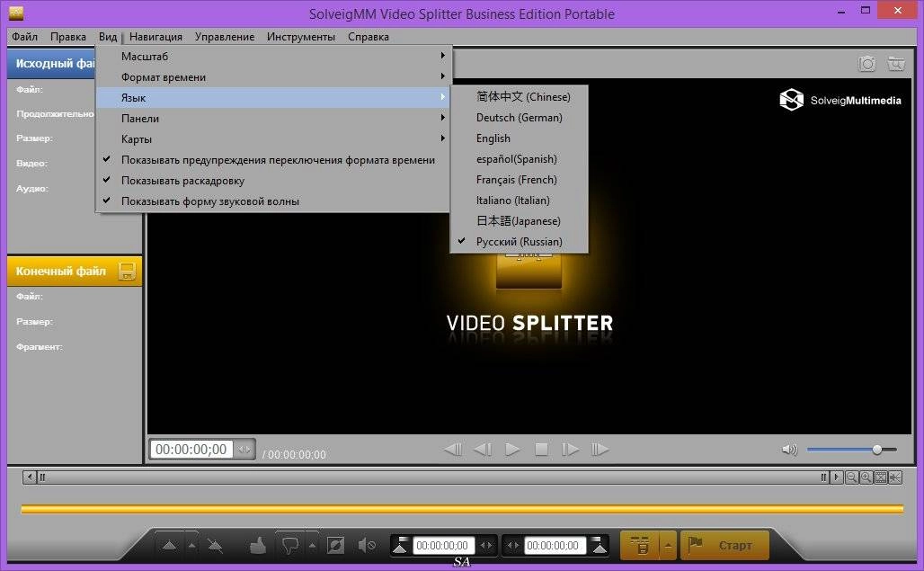
Task: Select English language
Action: click(519, 138)
